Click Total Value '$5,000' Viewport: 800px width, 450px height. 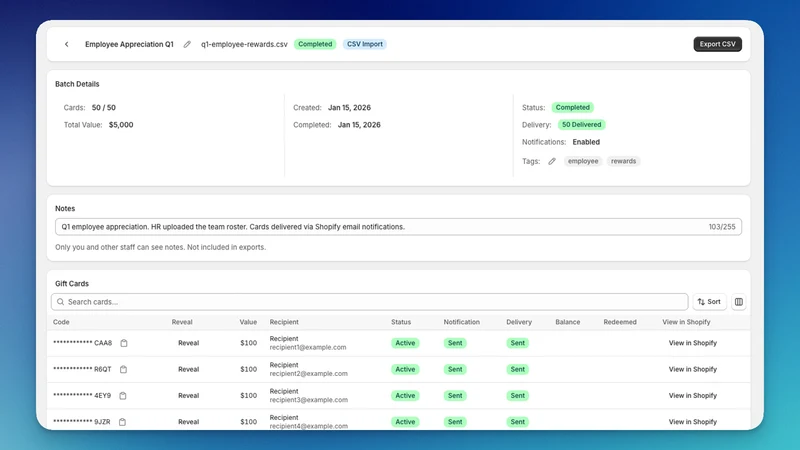click(x=121, y=125)
